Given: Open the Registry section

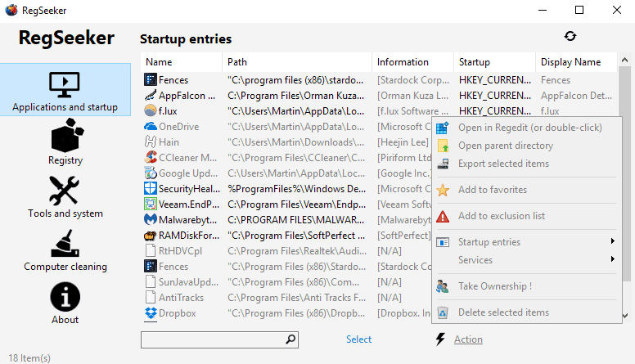Looking at the screenshot, I should click(x=65, y=142).
